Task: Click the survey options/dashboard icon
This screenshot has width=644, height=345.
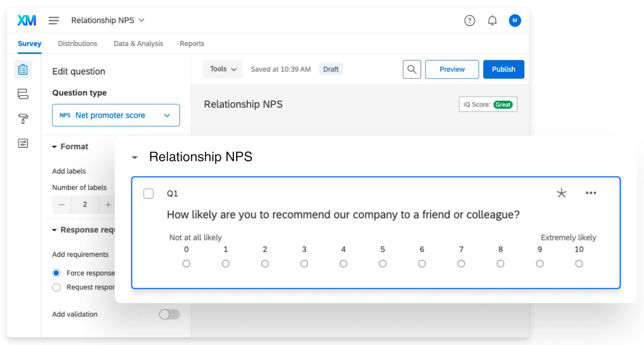Action: [x=23, y=143]
